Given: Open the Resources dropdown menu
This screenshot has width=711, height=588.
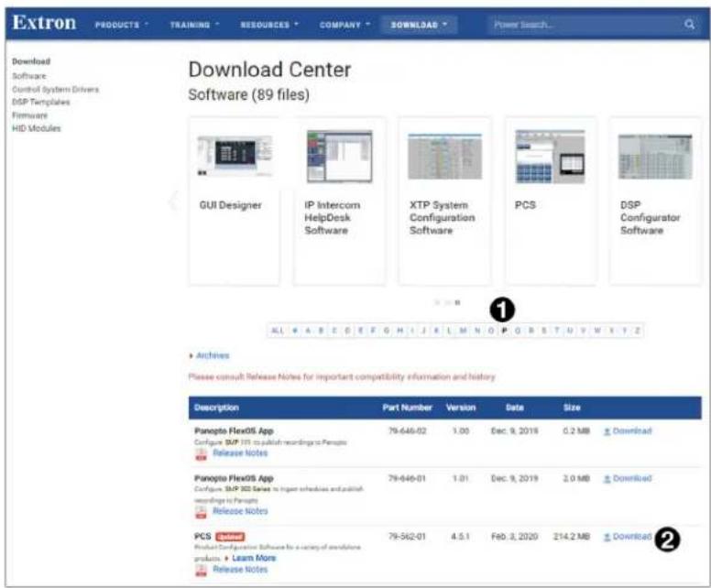Looking at the screenshot, I should tap(269, 25).
